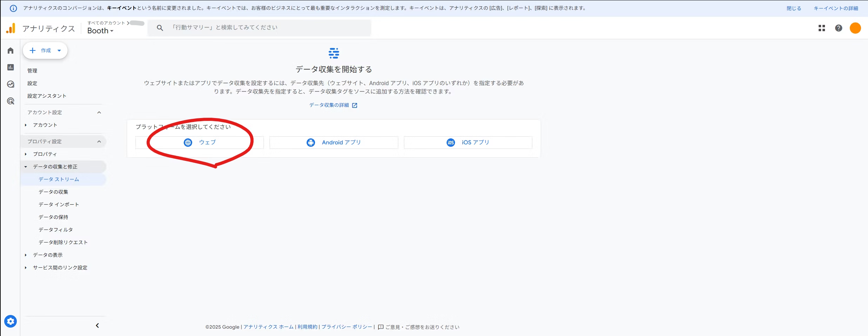Click the iOS badge icon
The width and height of the screenshot is (868, 336).
451,143
